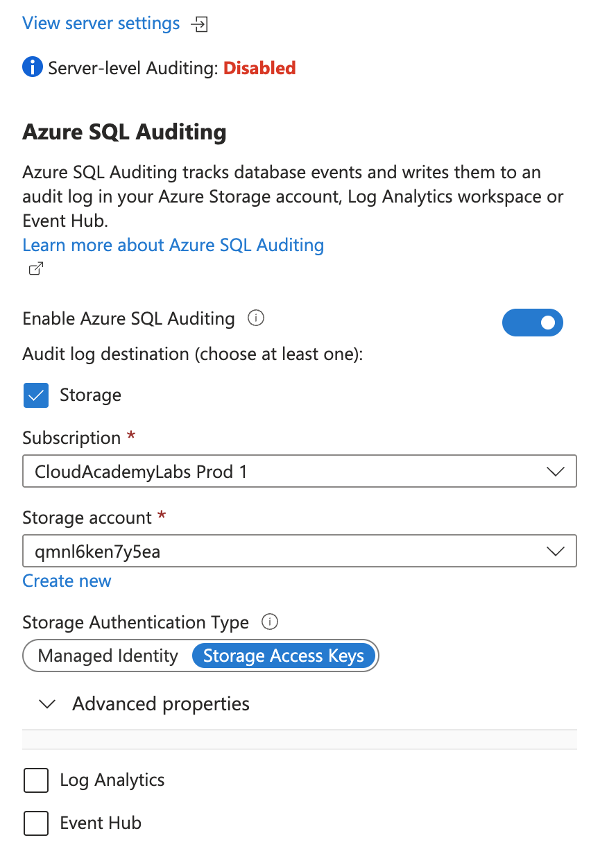Viewport: 616px width, 856px height.
Task: Show info for Storage Authentication Type
Action: click(x=270, y=622)
